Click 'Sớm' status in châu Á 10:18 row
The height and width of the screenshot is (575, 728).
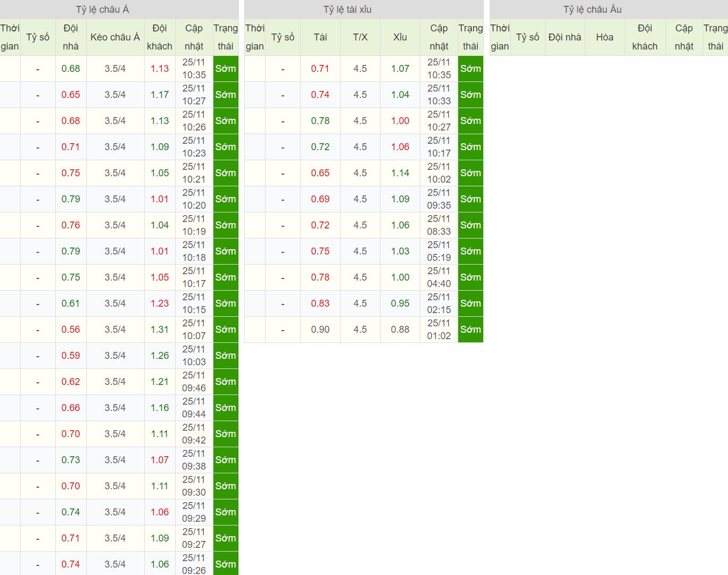[226, 251]
